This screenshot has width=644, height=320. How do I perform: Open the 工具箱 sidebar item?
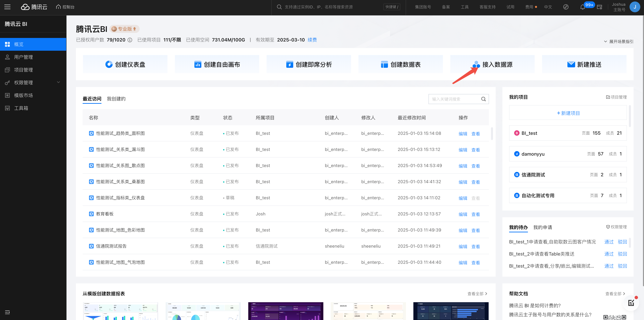pyautogui.click(x=21, y=108)
